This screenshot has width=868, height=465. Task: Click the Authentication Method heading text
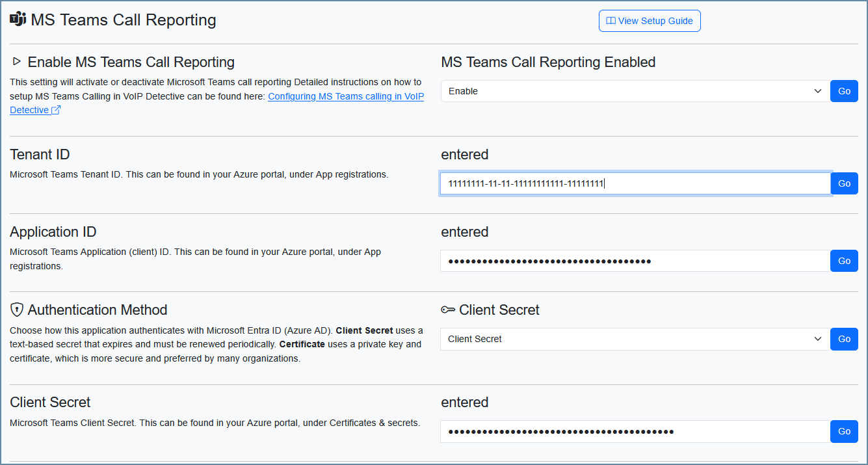pyautogui.click(x=98, y=310)
